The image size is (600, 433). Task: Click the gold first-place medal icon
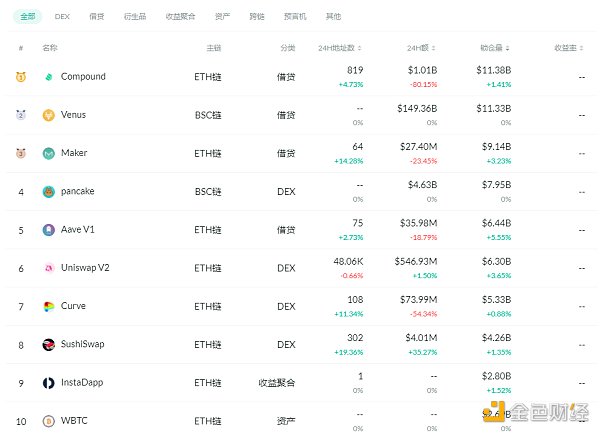[x=21, y=77]
